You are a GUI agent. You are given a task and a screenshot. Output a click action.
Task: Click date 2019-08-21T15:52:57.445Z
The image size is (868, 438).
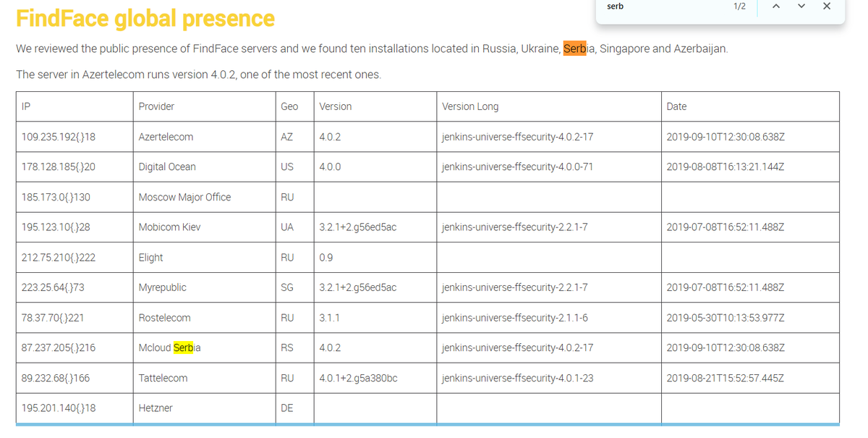tap(750, 378)
